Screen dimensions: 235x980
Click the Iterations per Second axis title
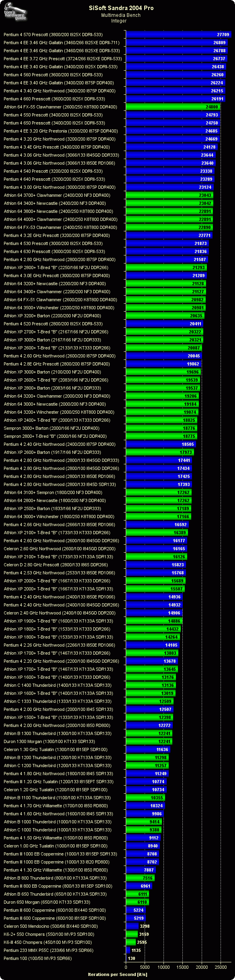[x=117, y=974]
